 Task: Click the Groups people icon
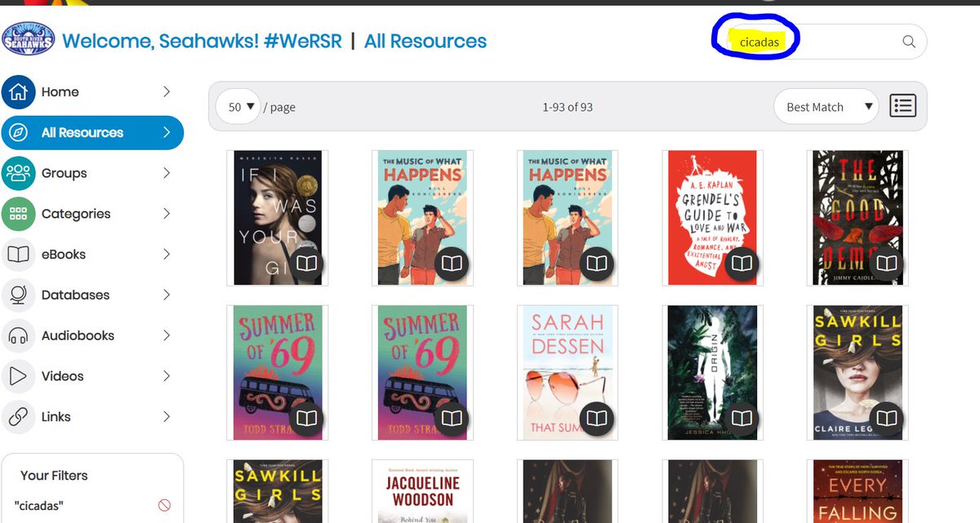(x=18, y=173)
